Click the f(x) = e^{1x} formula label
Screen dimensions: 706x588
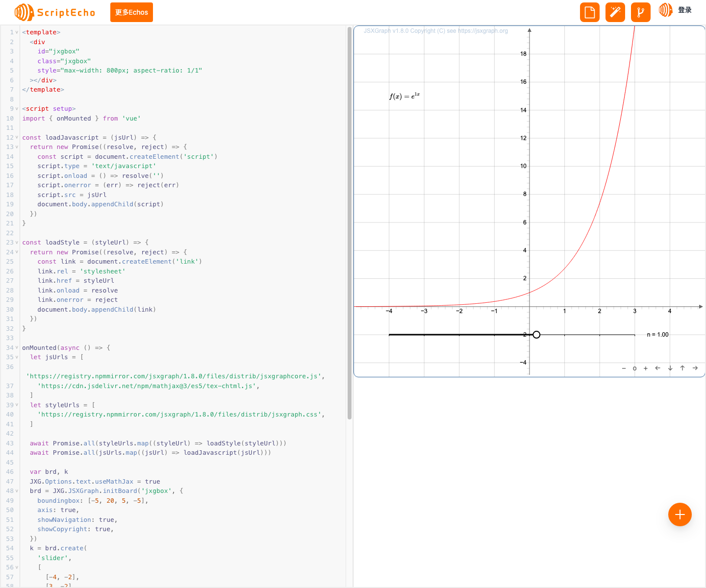(404, 96)
